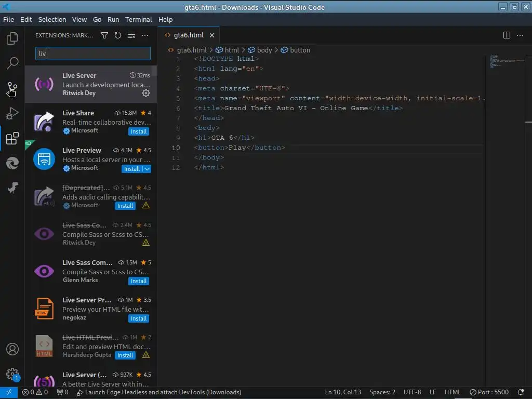Go to line via Ln 10, Col 13
532x399 pixels.
(343, 392)
